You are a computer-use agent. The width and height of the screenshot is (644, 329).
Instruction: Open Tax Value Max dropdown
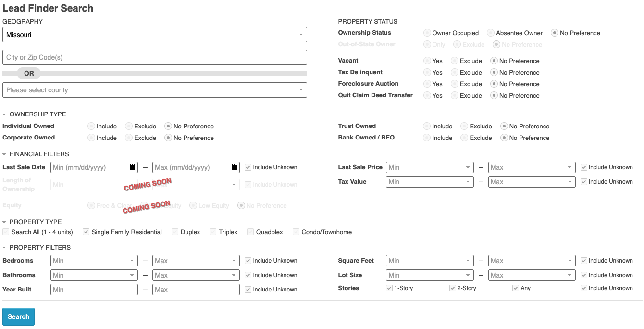(532, 182)
